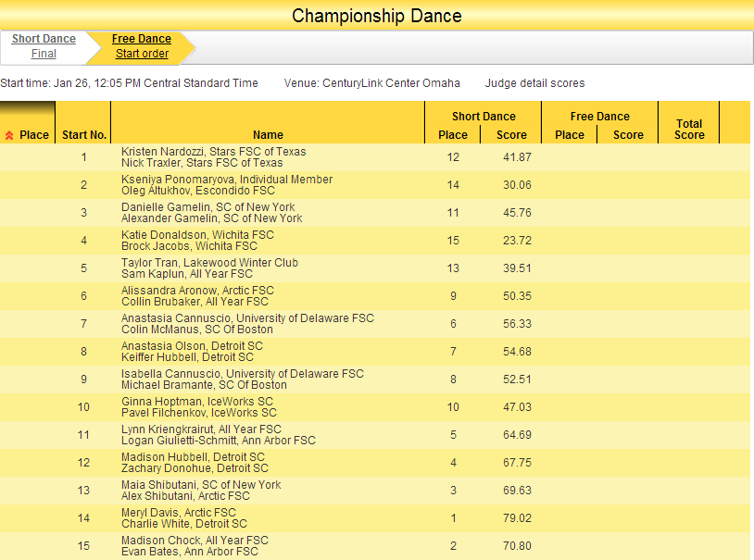Select 'Oleg Altukhov, Escondido FSC'
Viewport: 754px width, 560px height.
tap(198, 191)
